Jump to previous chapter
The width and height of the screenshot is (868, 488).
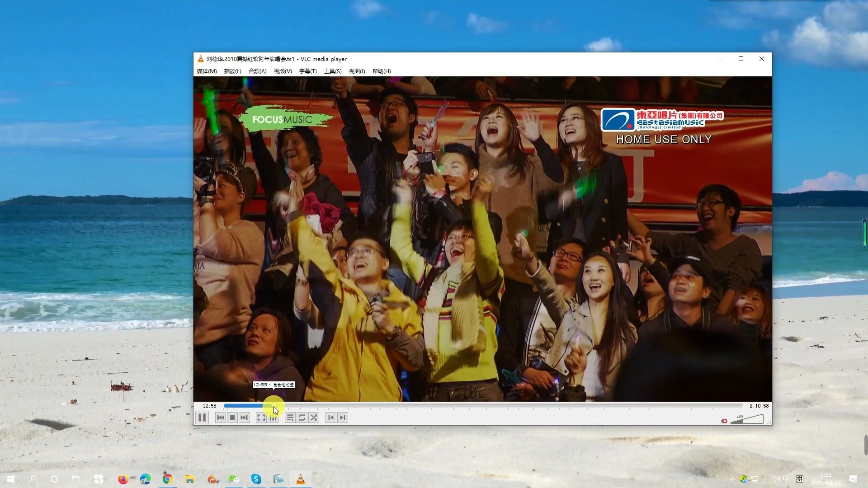pos(331,418)
